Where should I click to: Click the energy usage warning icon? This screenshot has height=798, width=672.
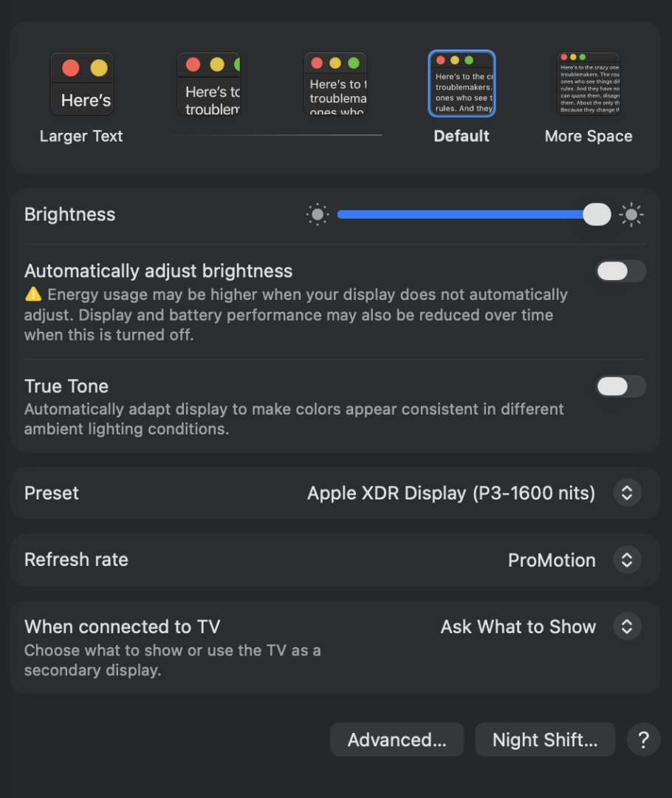pos(33,295)
